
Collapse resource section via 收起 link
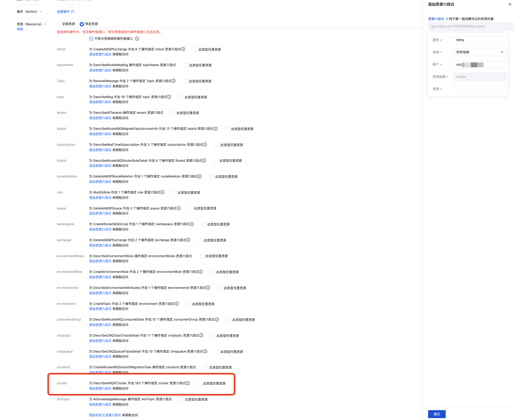click(20, 29)
